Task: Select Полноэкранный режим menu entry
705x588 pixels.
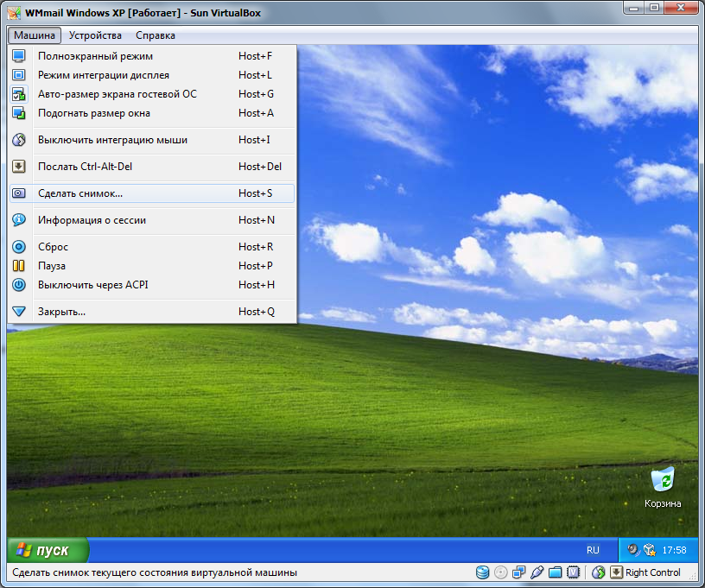Action: coord(152,56)
